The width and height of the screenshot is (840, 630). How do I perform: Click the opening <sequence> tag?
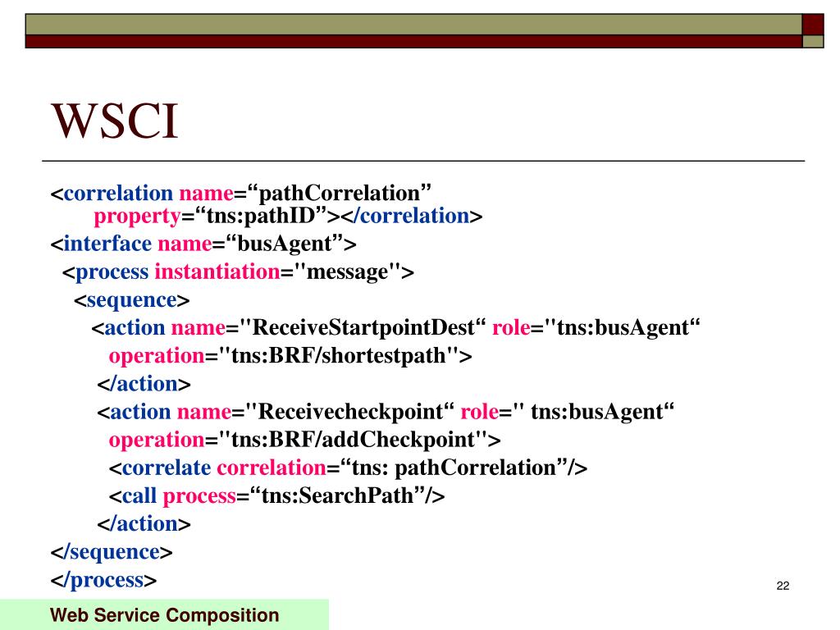point(132,300)
